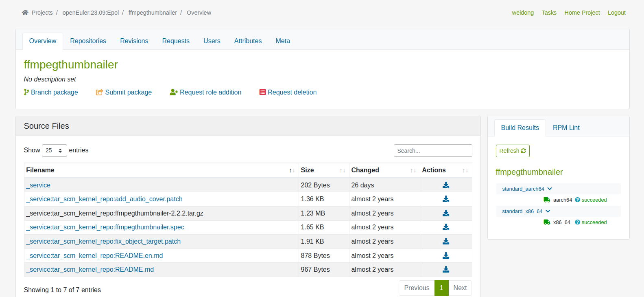Open the Users tab

(x=212, y=41)
